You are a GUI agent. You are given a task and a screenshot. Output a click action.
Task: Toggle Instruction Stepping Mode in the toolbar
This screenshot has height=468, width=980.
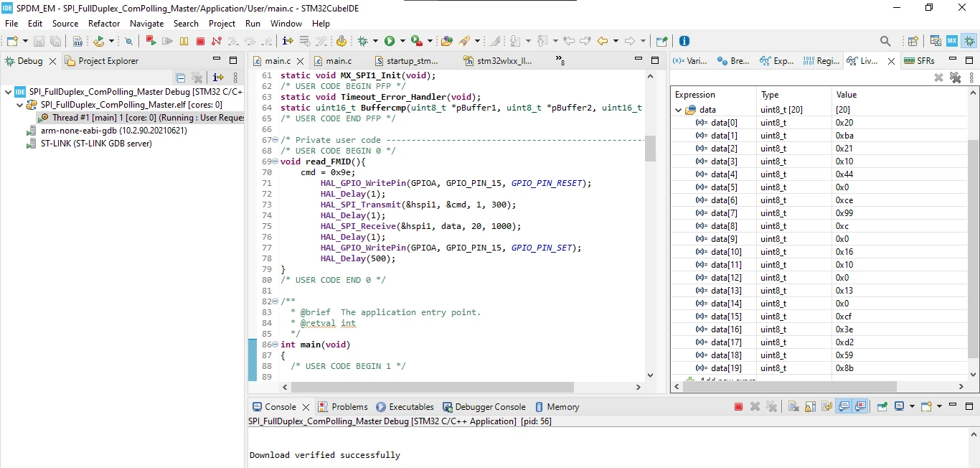click(x=287, y=42)
